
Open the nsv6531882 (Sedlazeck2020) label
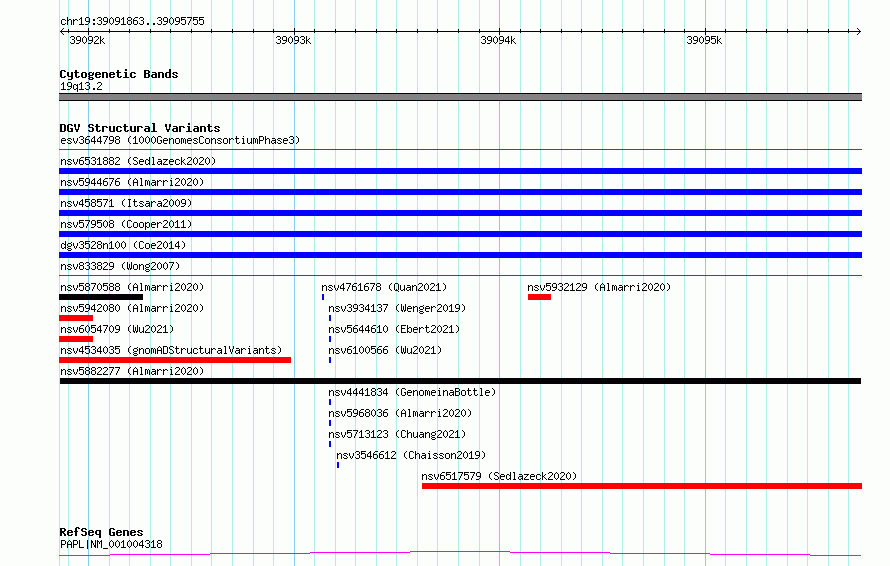tap(138, 161)
